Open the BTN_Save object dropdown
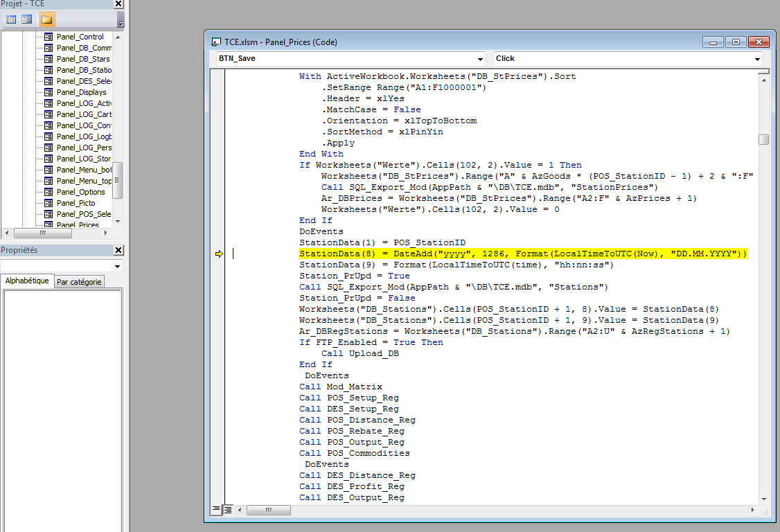The width and height of the screenshot is (780, 532). point(480,59)
